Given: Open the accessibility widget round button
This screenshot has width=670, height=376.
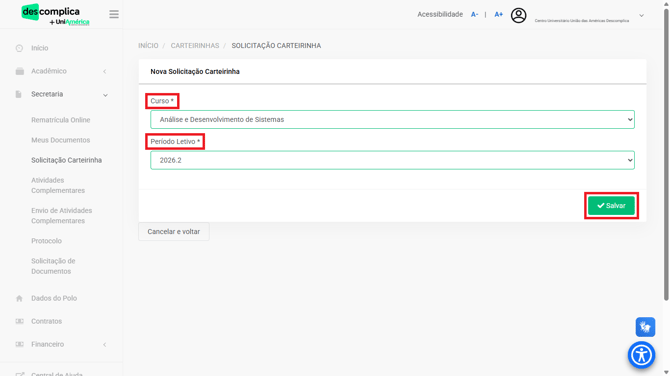Looking at the screenshot, I should click(x=641, y=355).
